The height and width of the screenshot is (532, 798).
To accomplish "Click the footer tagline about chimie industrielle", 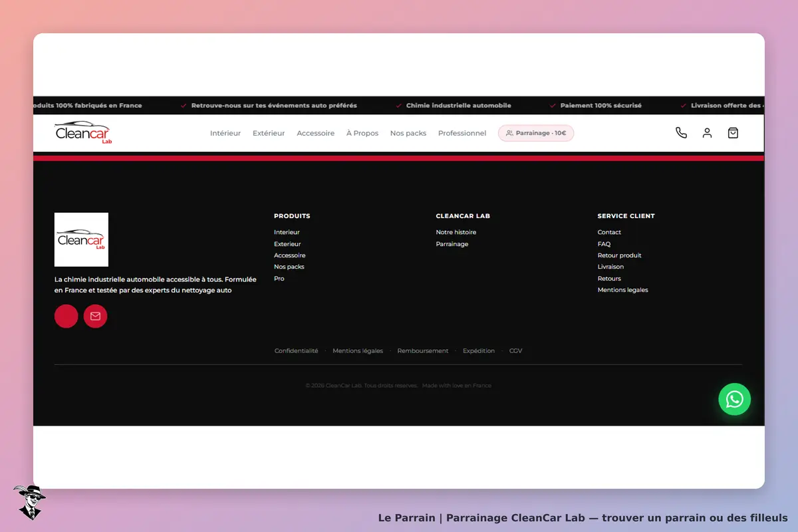I will click(x=156, y=285).
